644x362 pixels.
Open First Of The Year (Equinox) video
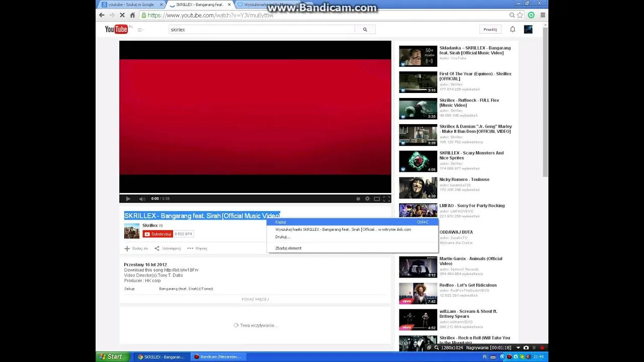coord(475,76)
